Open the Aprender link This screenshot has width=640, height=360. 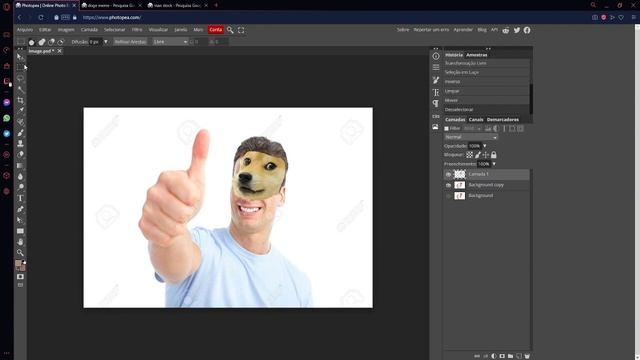coord(463,30)
